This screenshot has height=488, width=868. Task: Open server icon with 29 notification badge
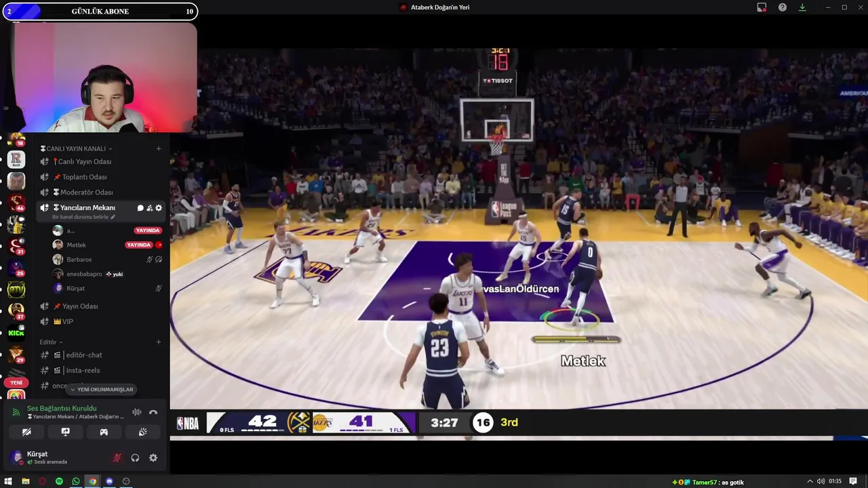16,354
